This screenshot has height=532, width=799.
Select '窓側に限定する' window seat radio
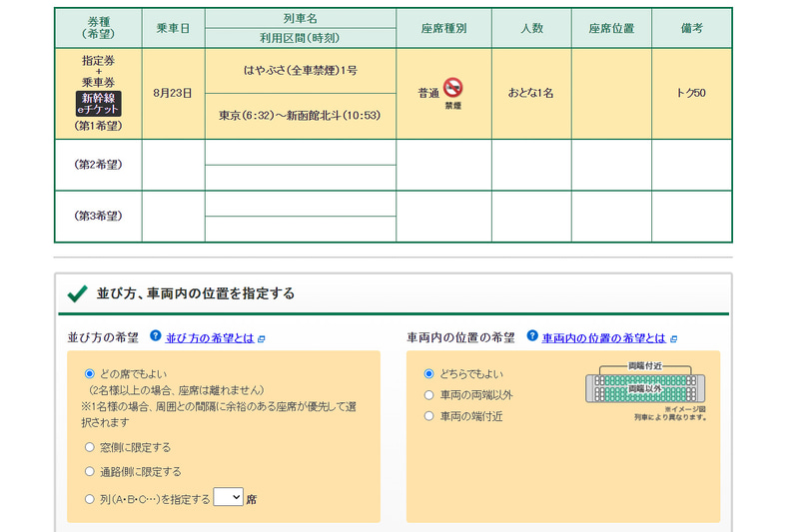point(90,447)
